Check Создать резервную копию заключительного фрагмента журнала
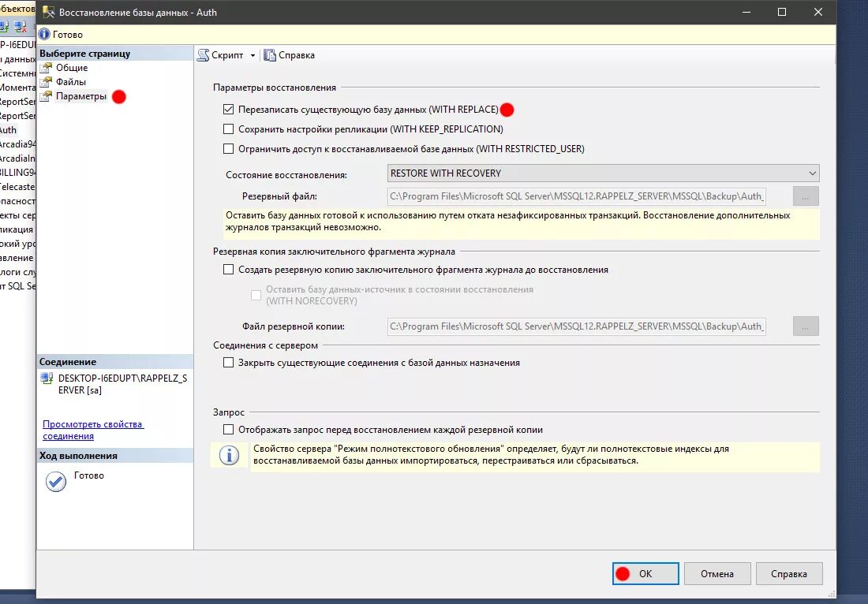 (x=228, y=270)
